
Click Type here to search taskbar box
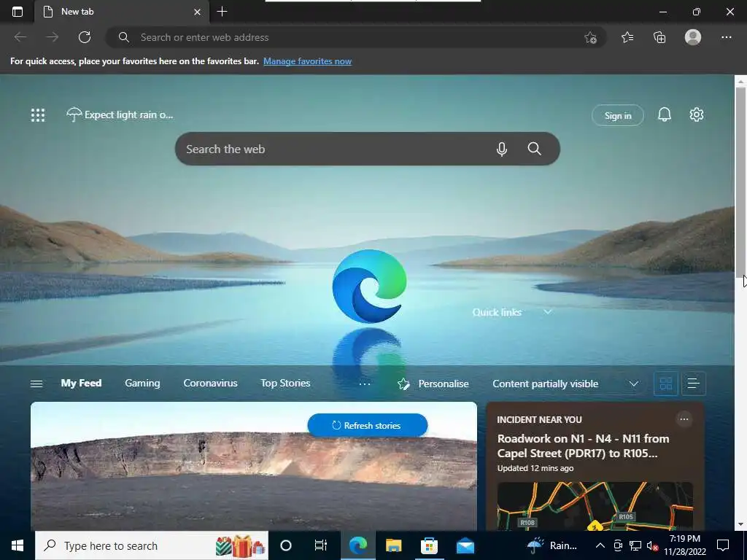[152, 545]
